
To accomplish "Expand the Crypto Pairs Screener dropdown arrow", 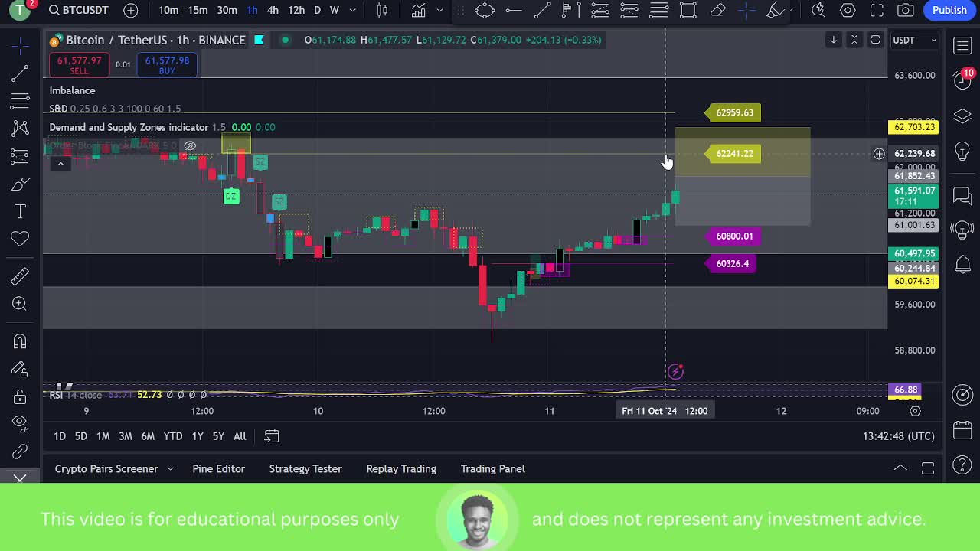I will point(170,468).
